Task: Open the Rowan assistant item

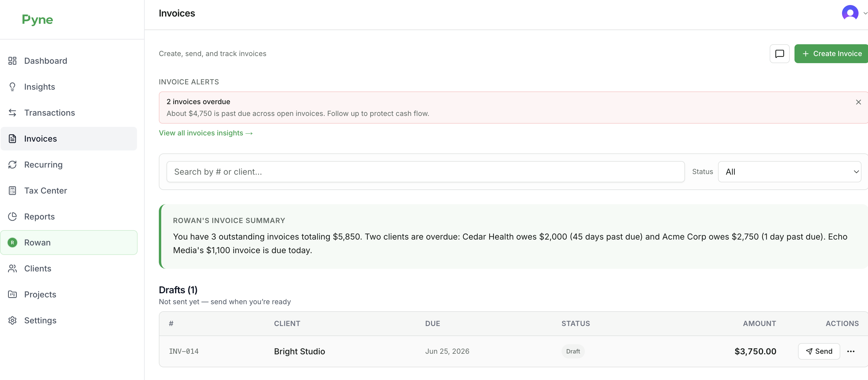Action: point(69,242)
